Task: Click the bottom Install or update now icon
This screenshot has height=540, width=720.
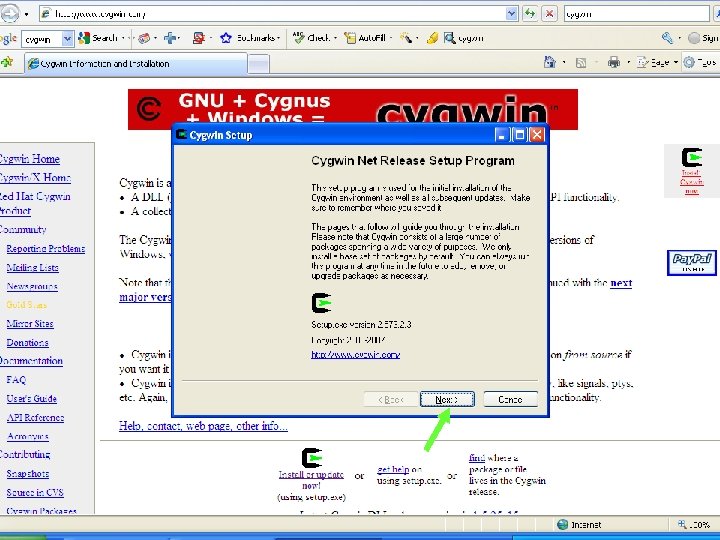Action: click(x=312, y=458)
